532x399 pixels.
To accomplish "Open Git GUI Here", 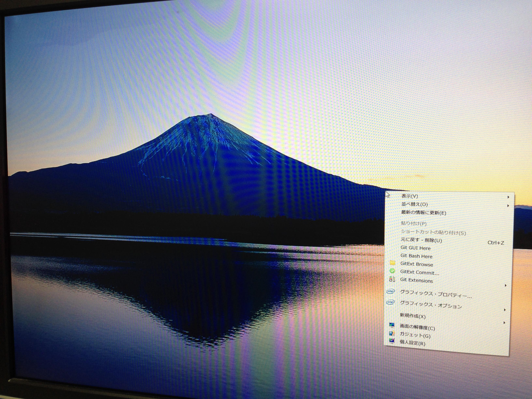I will tap(415, 248).
